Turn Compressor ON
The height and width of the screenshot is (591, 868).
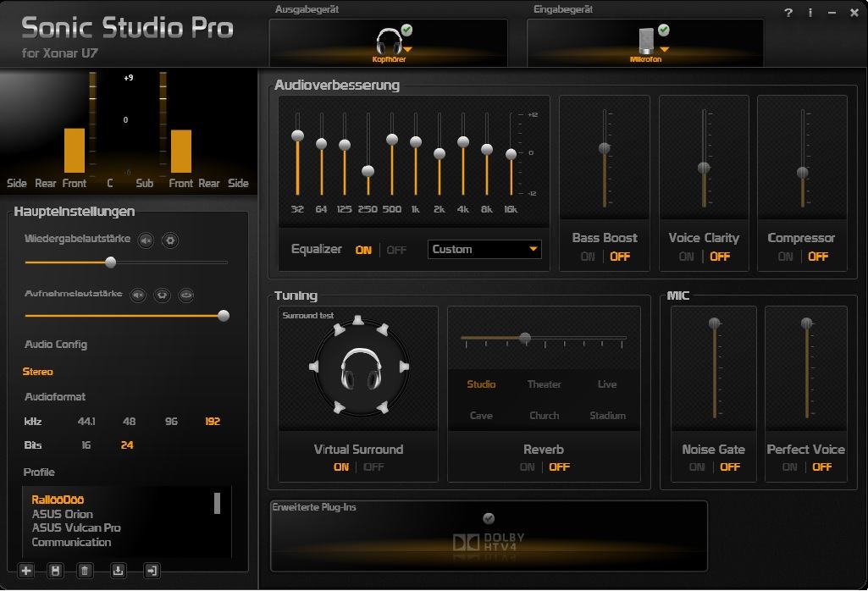[x=785, y=257]
